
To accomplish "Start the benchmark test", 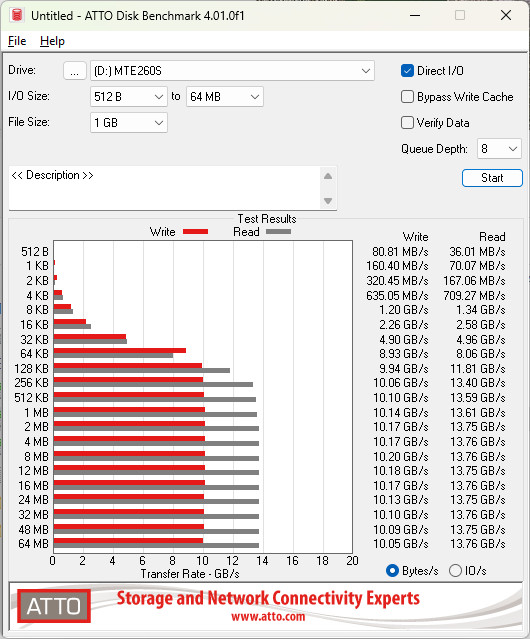I will click(492, 178).
